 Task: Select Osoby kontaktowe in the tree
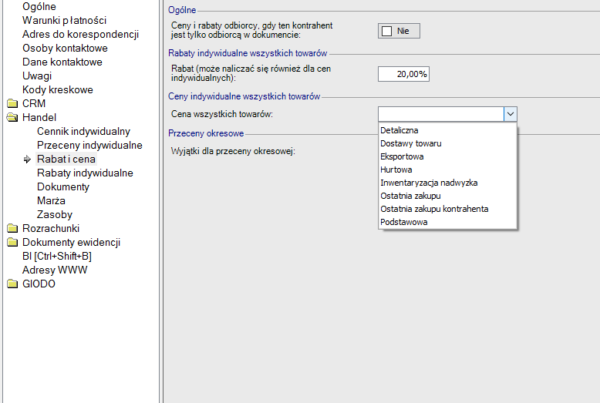65,48
